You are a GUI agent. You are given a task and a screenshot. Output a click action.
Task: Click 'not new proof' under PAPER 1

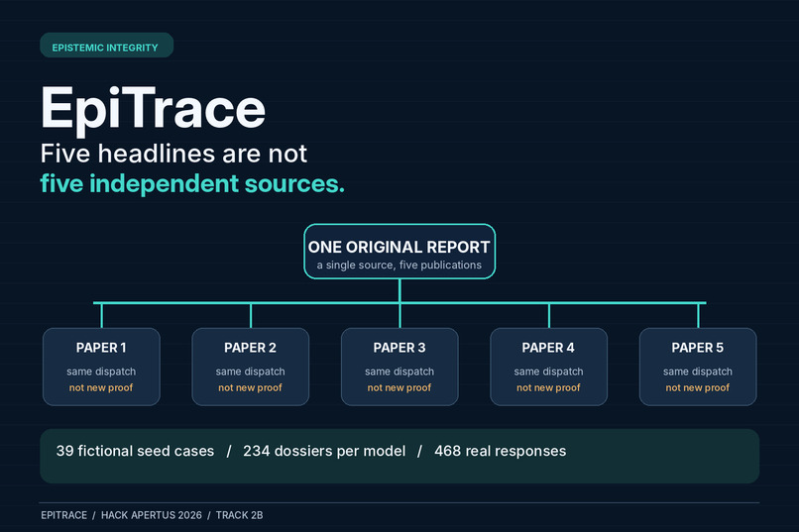(x=101, y=388)
